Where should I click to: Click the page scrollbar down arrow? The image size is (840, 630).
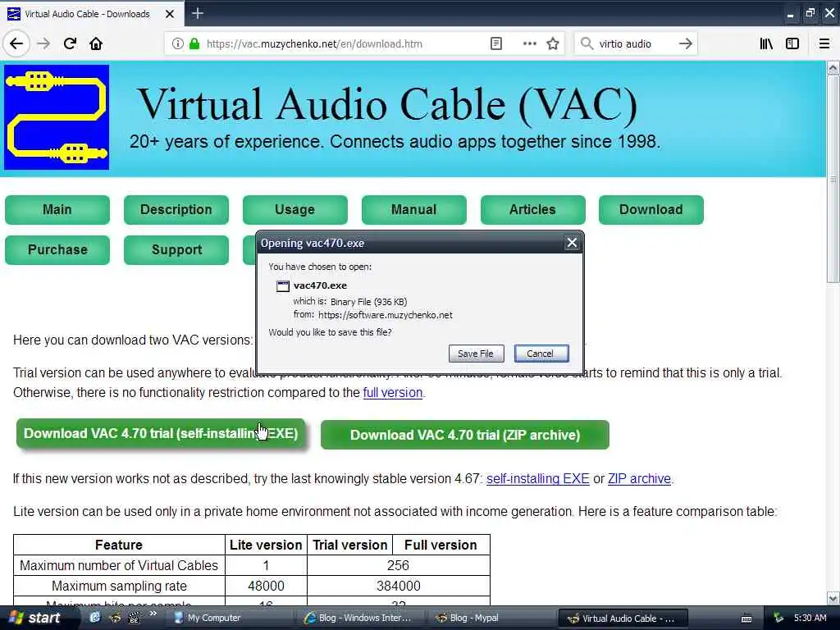coord(833,598)
